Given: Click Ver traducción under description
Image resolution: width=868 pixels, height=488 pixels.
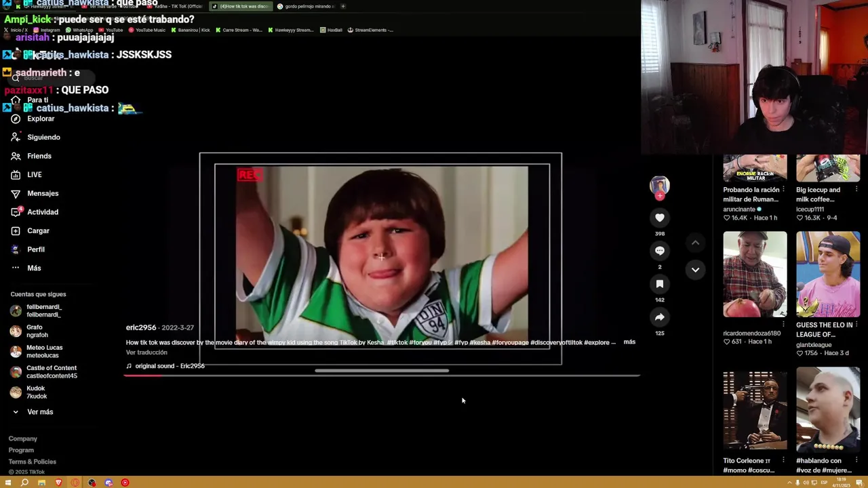Looking at the screenshot, I should pos(146,352).
